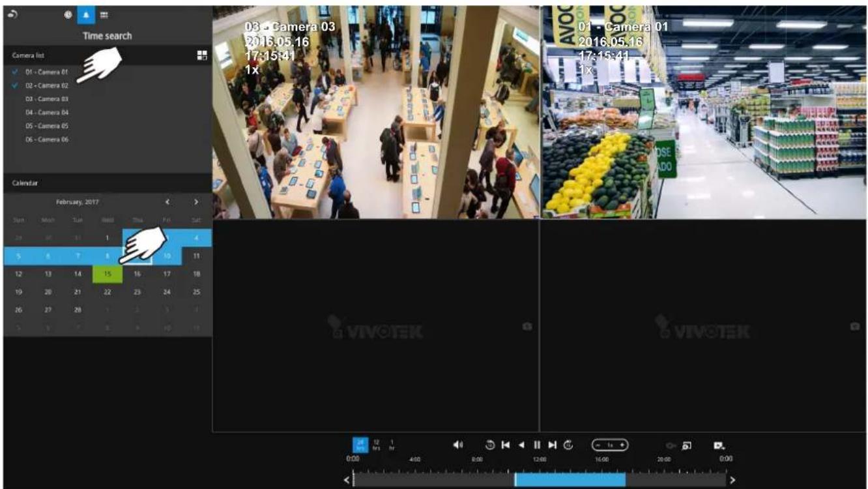This screenshot has width=868, height=489.
Task: Select February 13 in the calendar
Action: (x=48, y=274)
